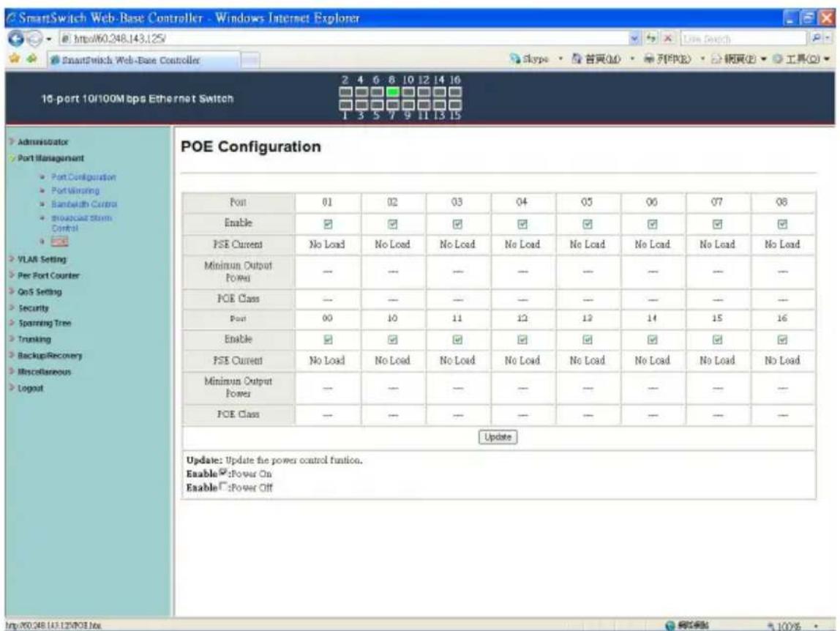Select the SmartSwitch Web-Base Controller tab

[x=143, y=60]
